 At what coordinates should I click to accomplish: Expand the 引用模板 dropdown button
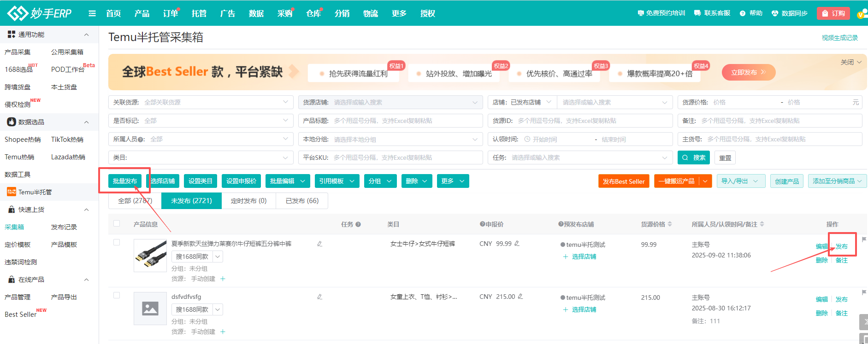click(x=337, y=181)
